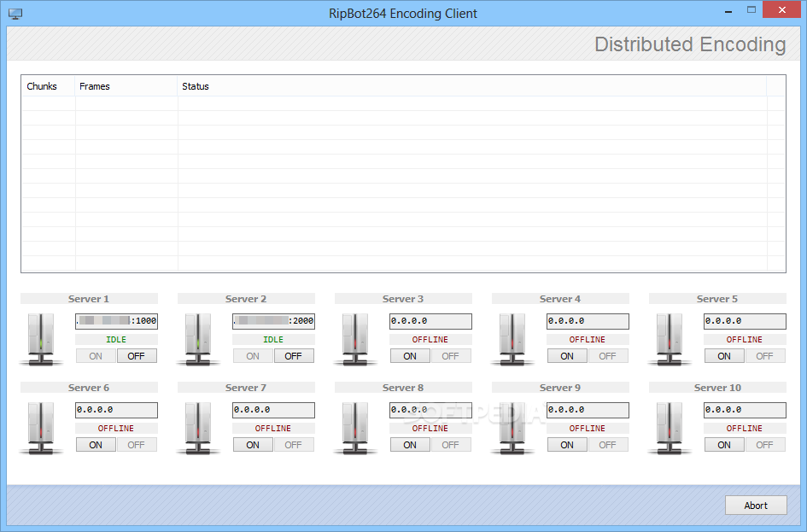Image resolution: width=807 pixels, height=532 pixels.
Task: Close the RipBot264 Encoding Client window
Action: click(781, 9)
